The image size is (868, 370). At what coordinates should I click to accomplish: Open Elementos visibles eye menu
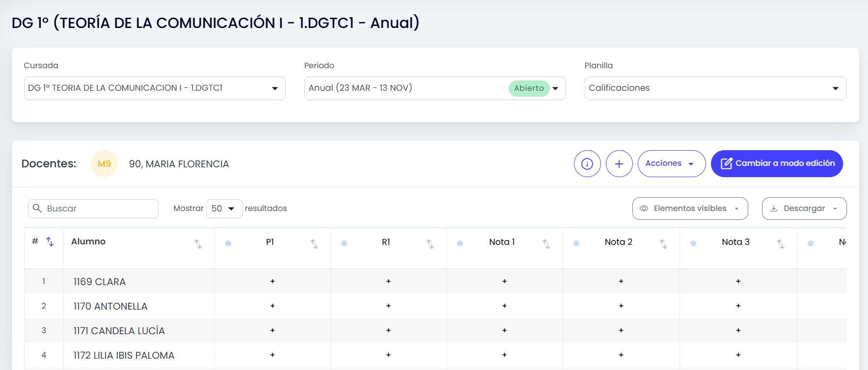(690, 209)
